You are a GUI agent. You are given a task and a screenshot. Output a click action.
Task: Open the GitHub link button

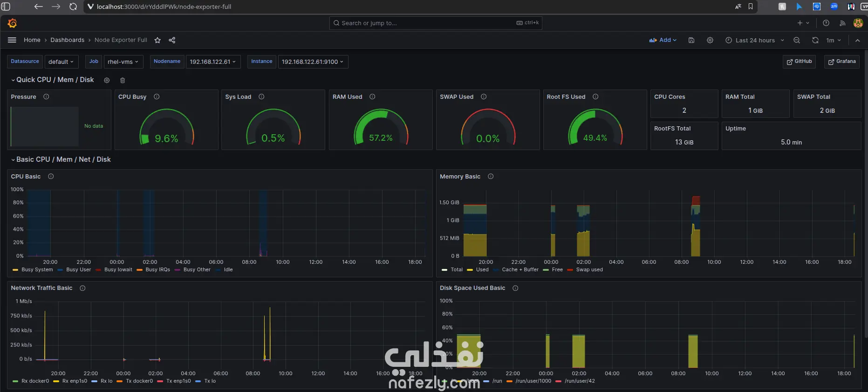point(799,62)
